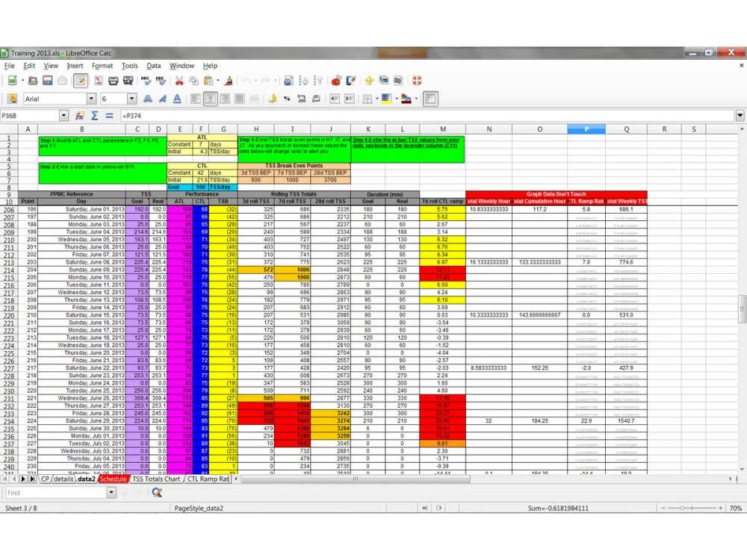Apply currency number format
This screenshot has width=747, height=560.
273,99
